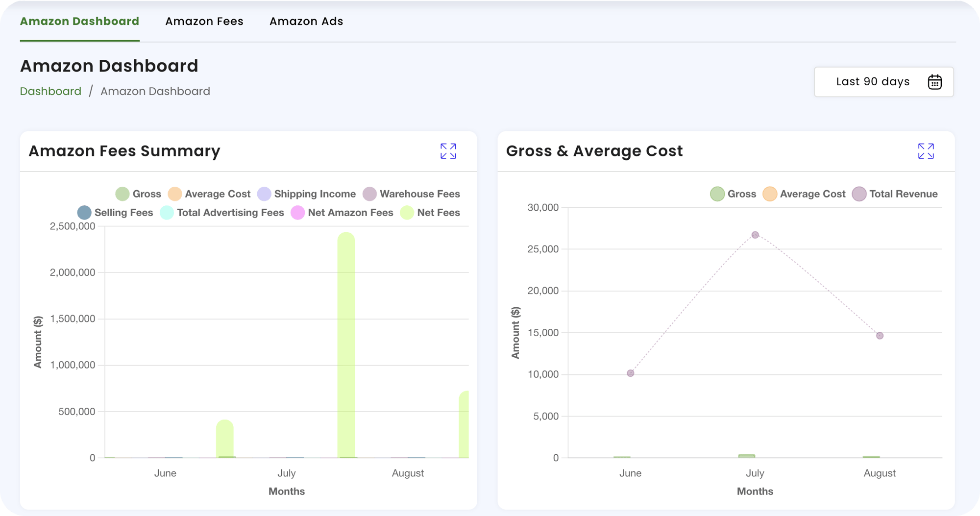Image resolution: width=980 pixels, height=516 pixels.
Task: Click the August Total Revenue data point
Action: 880,336
